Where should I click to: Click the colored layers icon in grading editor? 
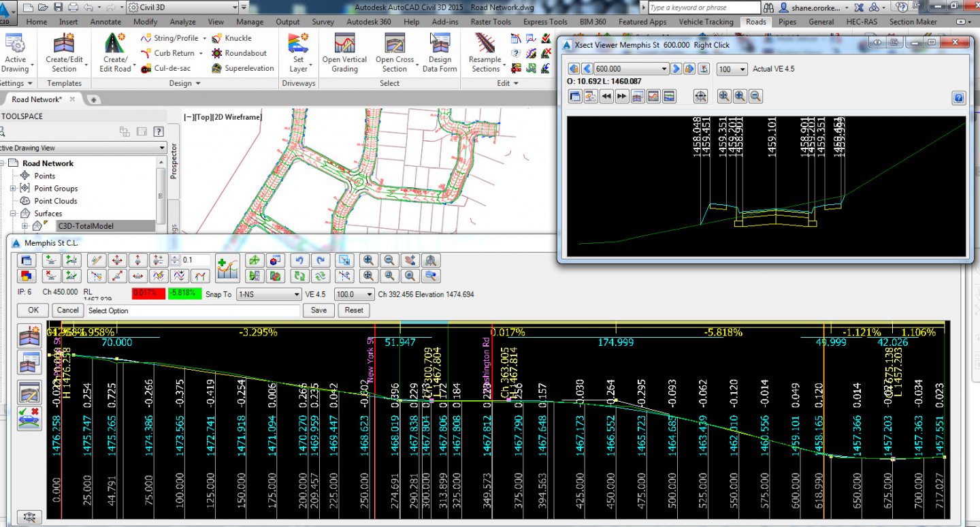pyautogui.click(x=27, y=276)
